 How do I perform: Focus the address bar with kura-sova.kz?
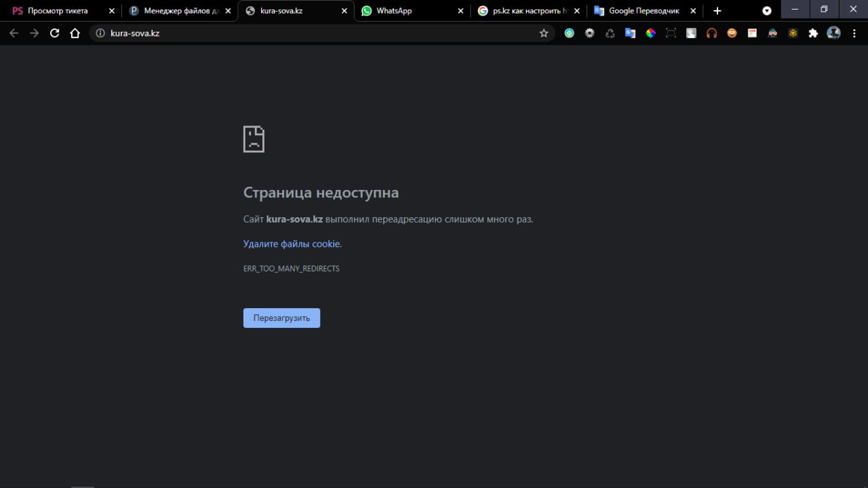(322, 33)
